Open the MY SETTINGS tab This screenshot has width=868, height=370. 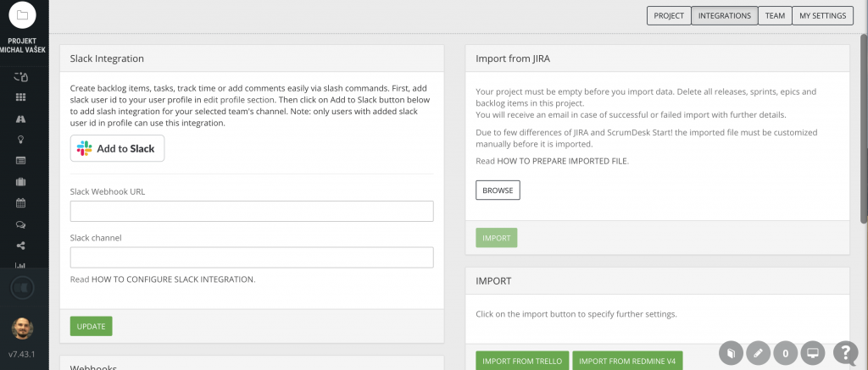[822, 16]
